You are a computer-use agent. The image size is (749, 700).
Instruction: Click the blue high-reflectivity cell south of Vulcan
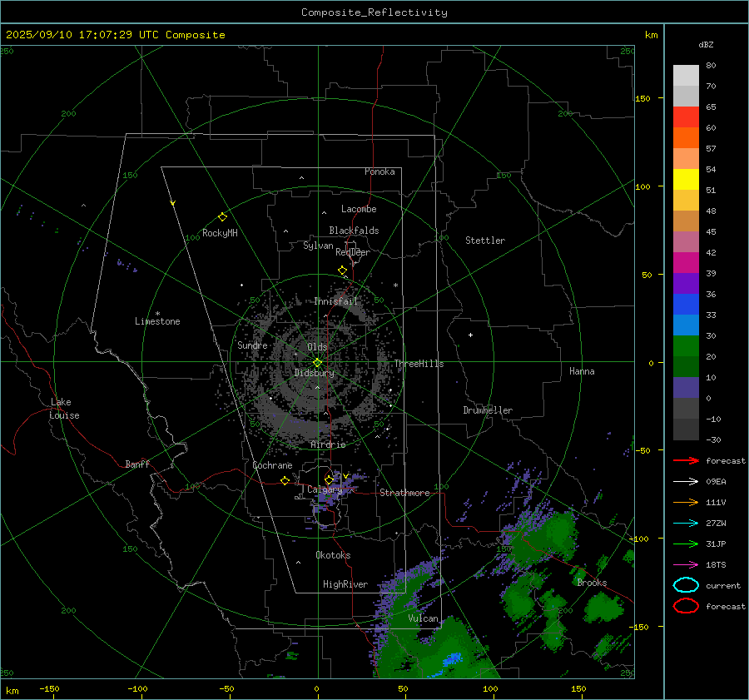click(x=451, y=659)
